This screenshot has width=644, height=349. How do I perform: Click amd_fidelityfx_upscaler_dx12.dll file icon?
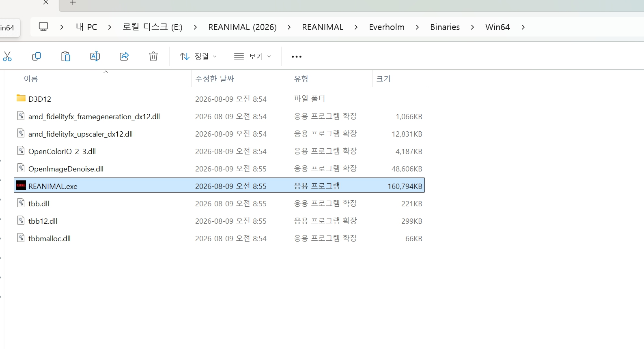coord(21,133)
